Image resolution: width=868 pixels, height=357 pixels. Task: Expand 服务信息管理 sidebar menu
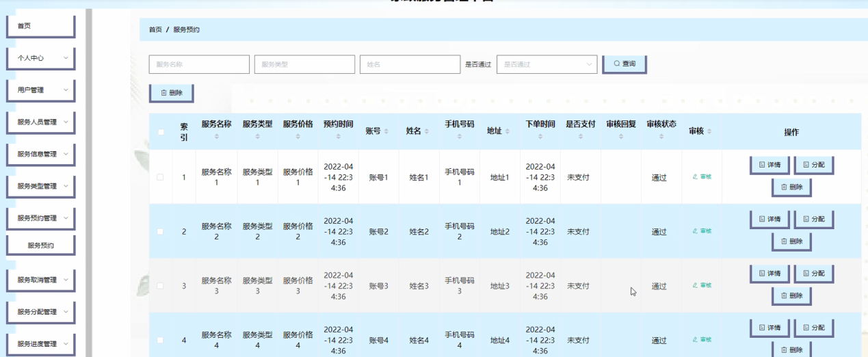[x=40, y=154]
